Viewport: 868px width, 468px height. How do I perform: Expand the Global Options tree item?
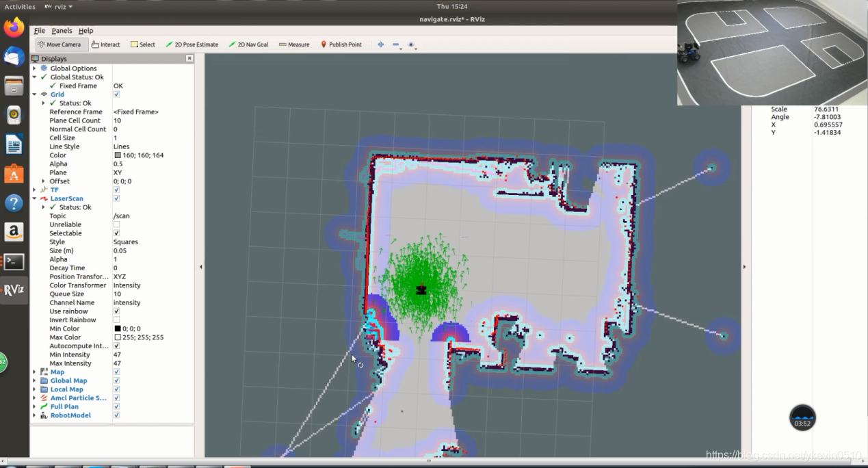tap(35, 68)
